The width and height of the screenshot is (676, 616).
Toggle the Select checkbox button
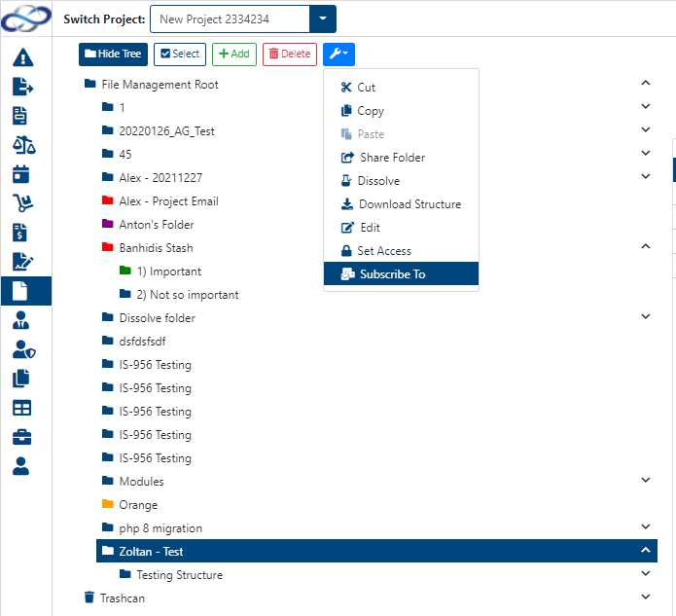180,54
